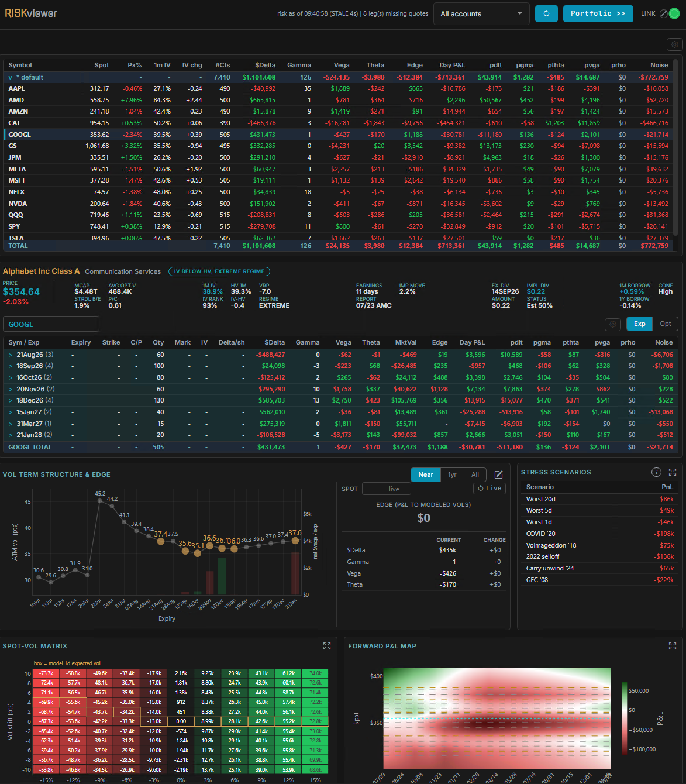Select the GS row in portfolio table
686x784 pixels.
point(338,146)
